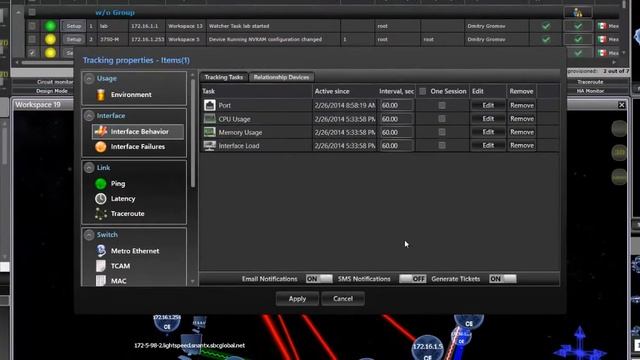
Task: Click the blue navigation arrows gizmo
Action: [580, 345]
